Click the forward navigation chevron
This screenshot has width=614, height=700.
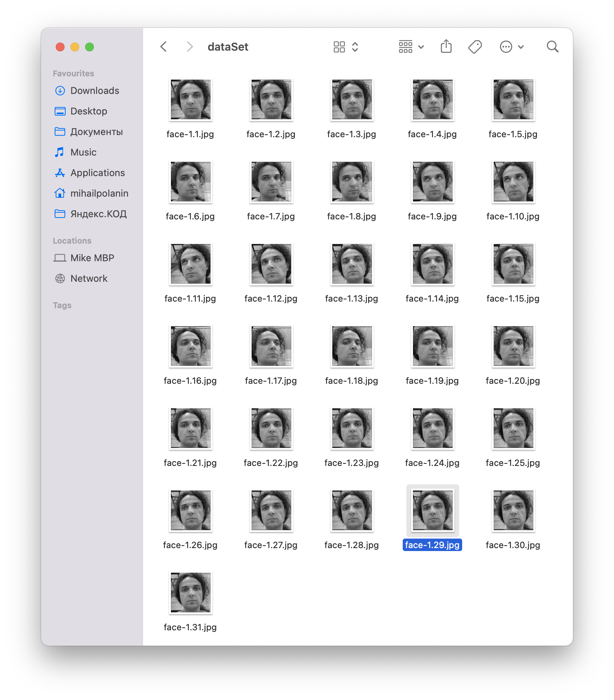[189, 47]
